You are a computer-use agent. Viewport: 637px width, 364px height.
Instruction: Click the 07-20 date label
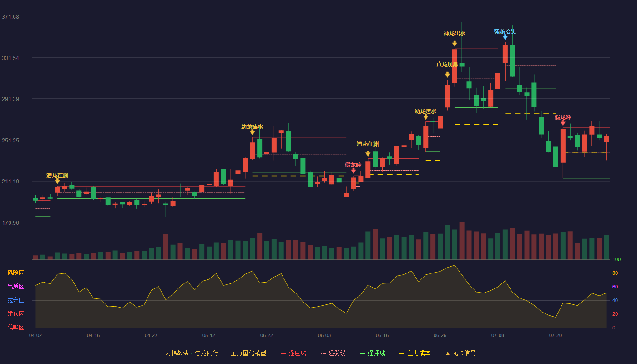pos(556,335)
